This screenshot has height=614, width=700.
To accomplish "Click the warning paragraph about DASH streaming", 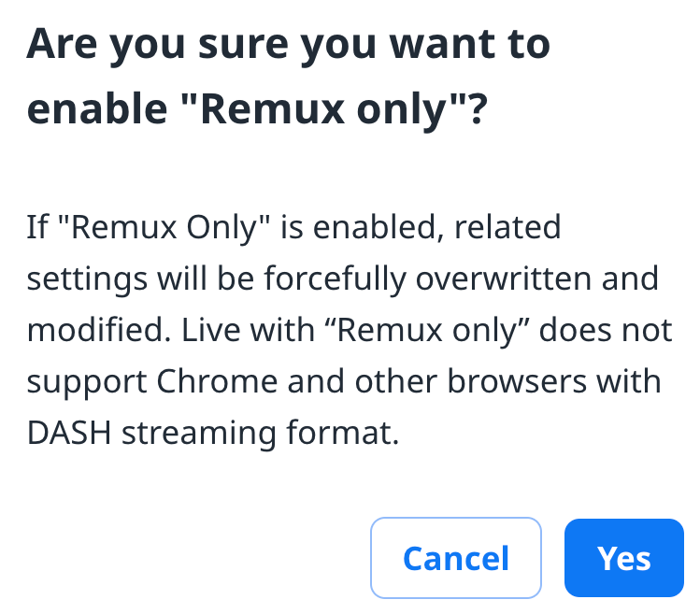I will click(350, 331).
